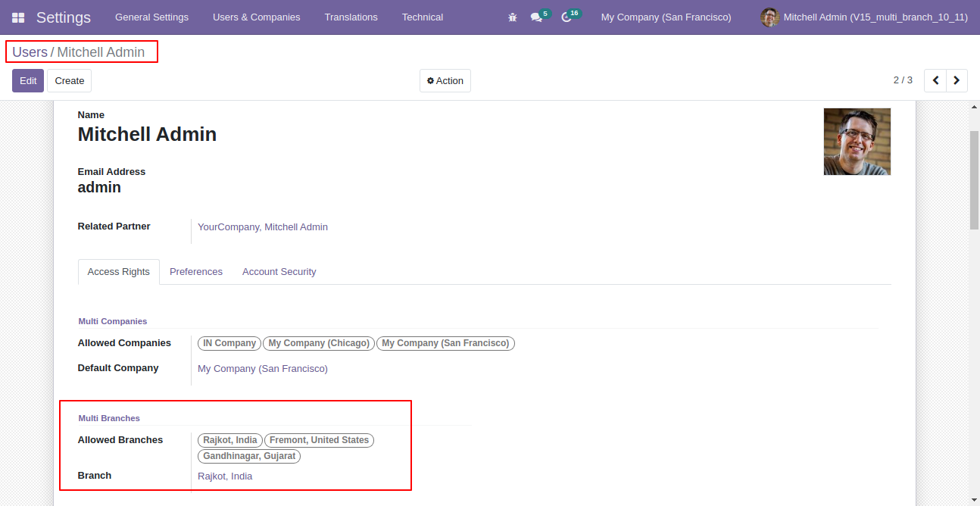Click the Multi Branches section heading
980x506 pixels.
pos(109,418)
